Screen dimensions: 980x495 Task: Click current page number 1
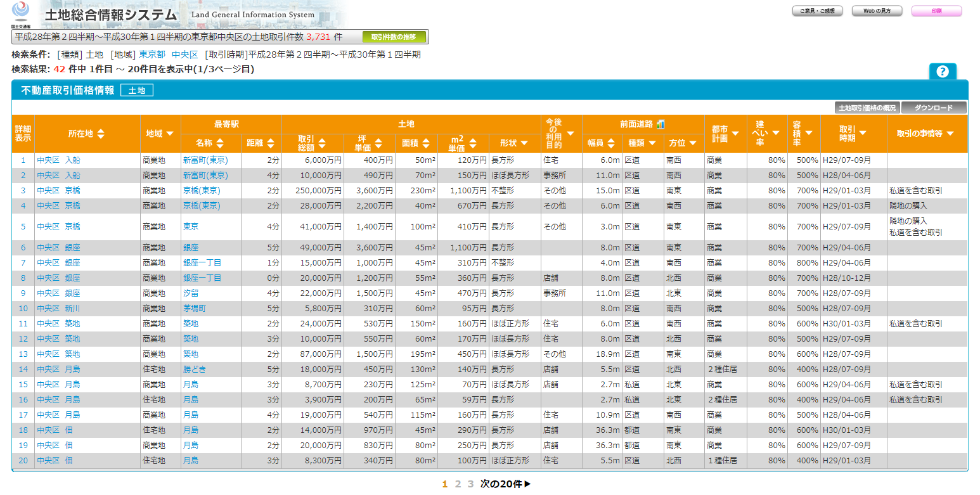tap(445, 484)
